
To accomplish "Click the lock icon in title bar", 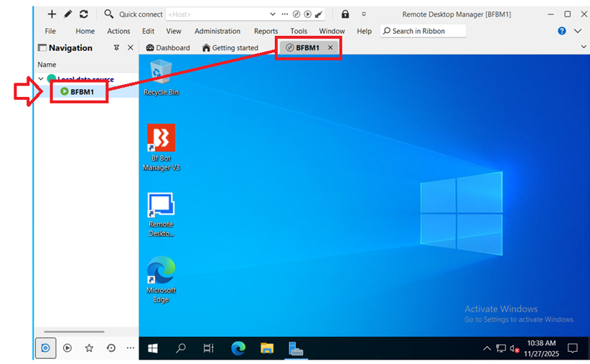I will [345, 14].
